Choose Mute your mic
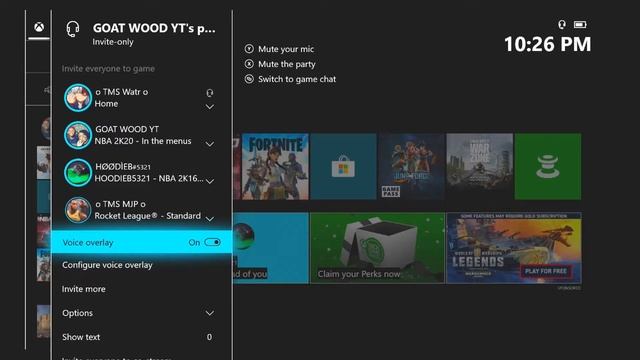Image resolution: width=640 pixels, height=360 pixels. click(286, 49)
